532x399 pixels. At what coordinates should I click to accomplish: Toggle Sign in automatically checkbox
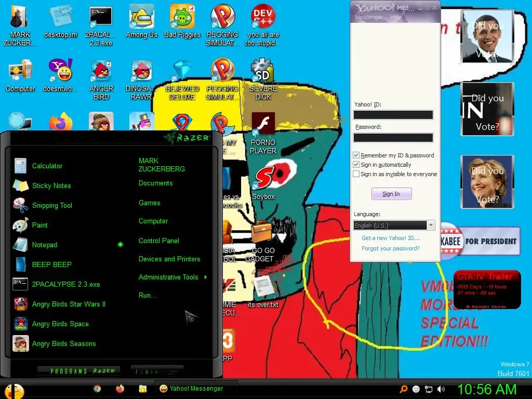click(x=356, y=165)
